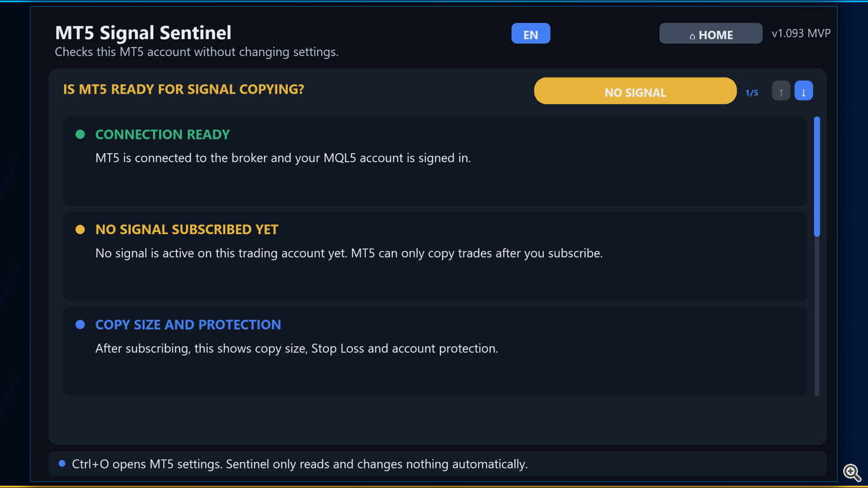Click the Is MT5 Ready heading
The height and width of the screenshot is (488, 868).
coord(183,90)
